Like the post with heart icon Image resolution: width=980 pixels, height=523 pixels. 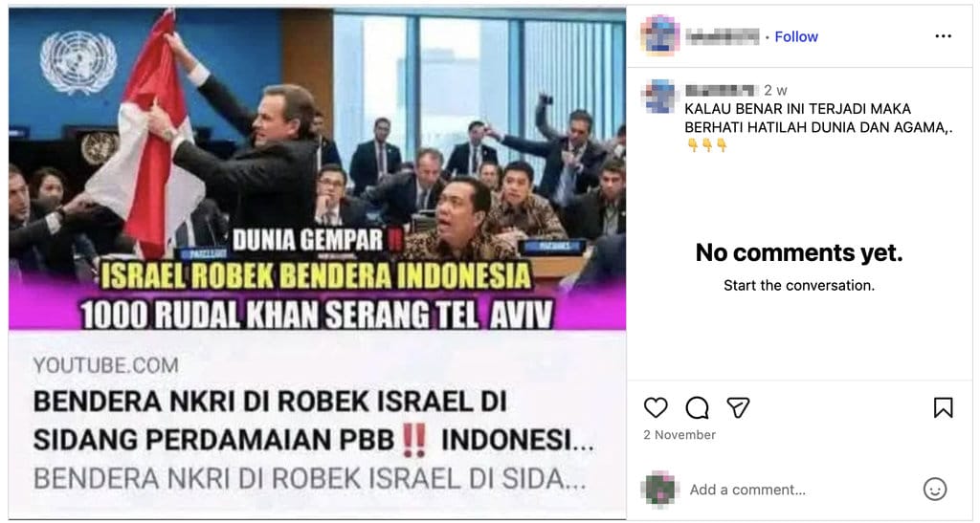(656, 407)
